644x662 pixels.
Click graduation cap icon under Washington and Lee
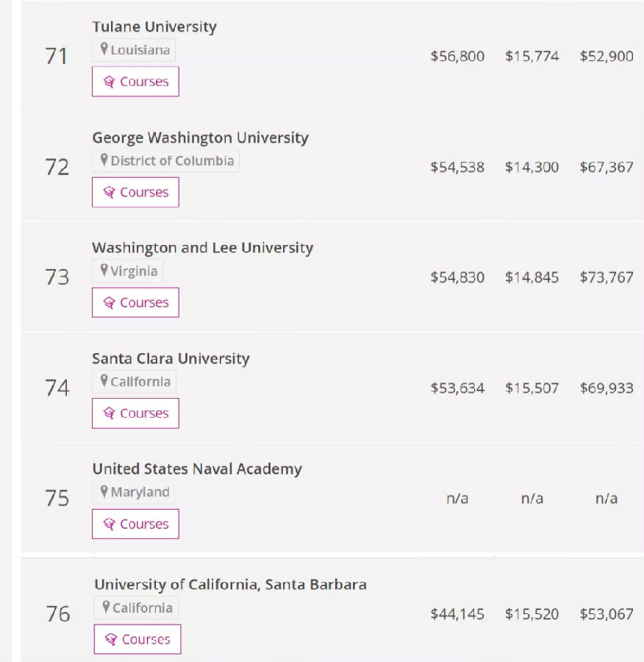[110, 302]
